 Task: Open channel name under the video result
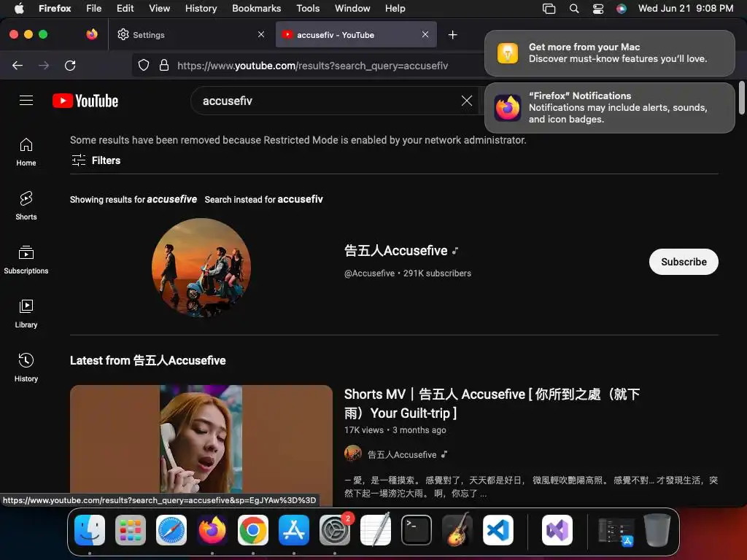[x=402, y=455]
